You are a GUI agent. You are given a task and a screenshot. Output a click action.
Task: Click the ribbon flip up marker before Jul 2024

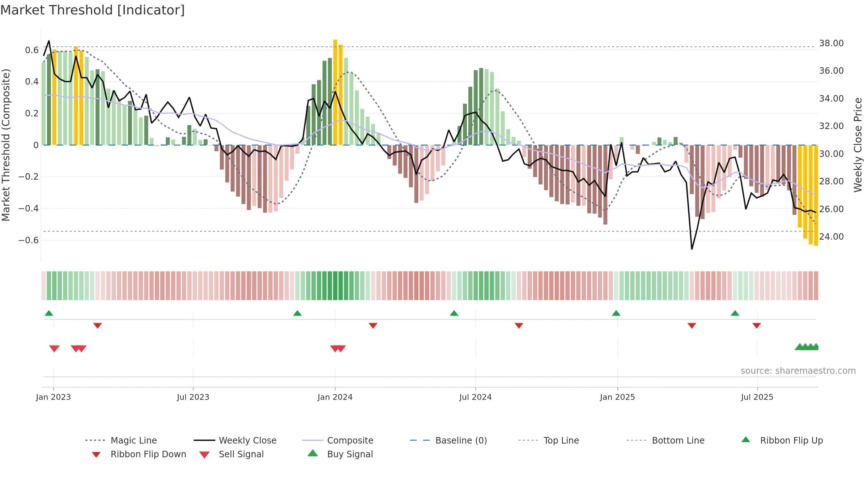[454, 313]
